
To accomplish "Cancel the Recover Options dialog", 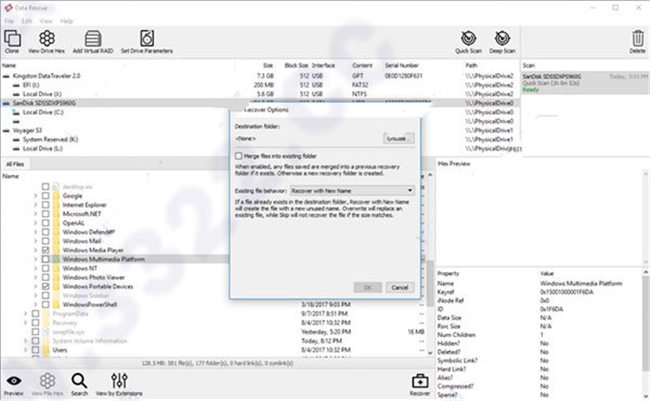I will click(400, 287).
